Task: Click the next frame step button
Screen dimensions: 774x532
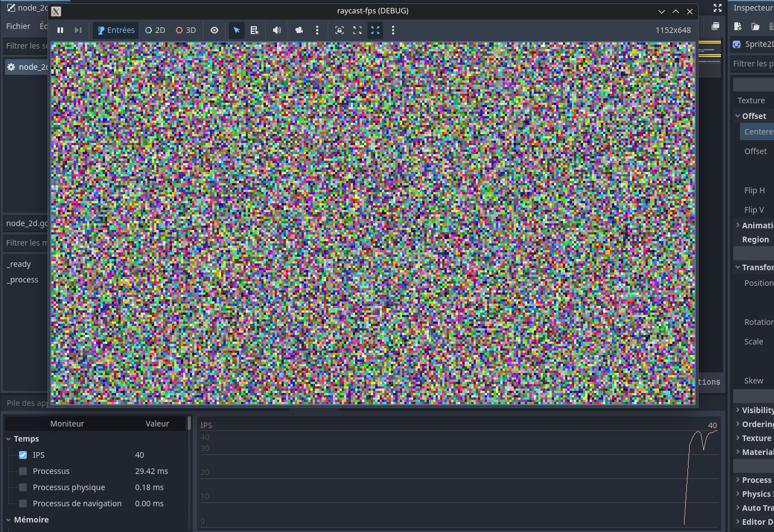Action: click(x=78, y=30)
